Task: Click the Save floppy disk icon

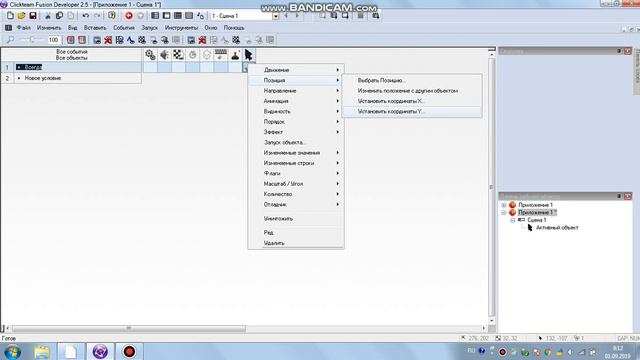Action: tap(33, 16)
